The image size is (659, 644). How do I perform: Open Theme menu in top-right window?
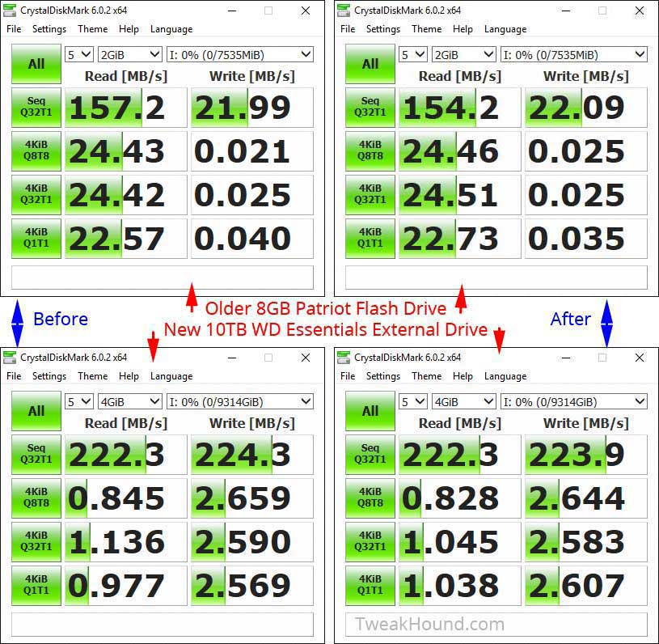tap(427, 29)
